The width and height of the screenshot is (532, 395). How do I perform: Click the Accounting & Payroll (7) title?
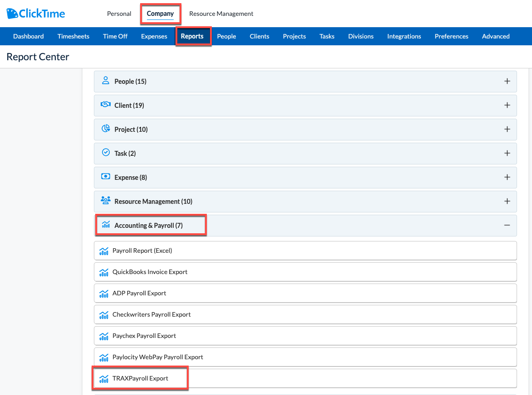tap(148, 226)
